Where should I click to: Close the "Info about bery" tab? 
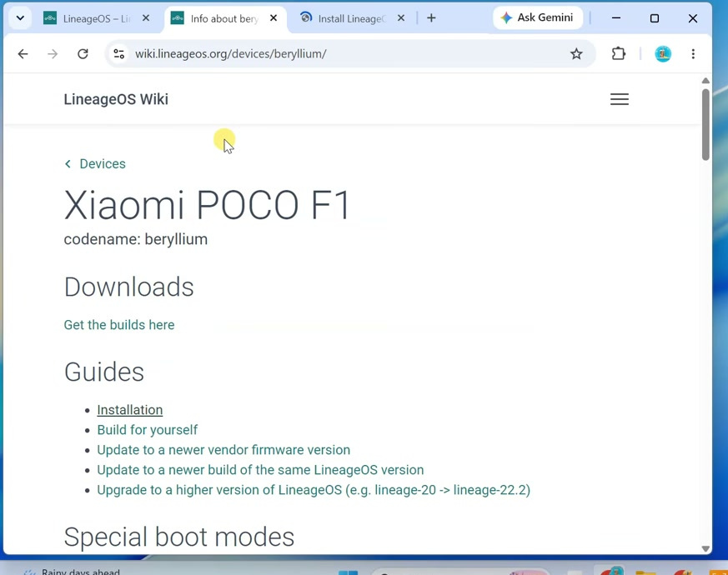[x=274, y=18]
